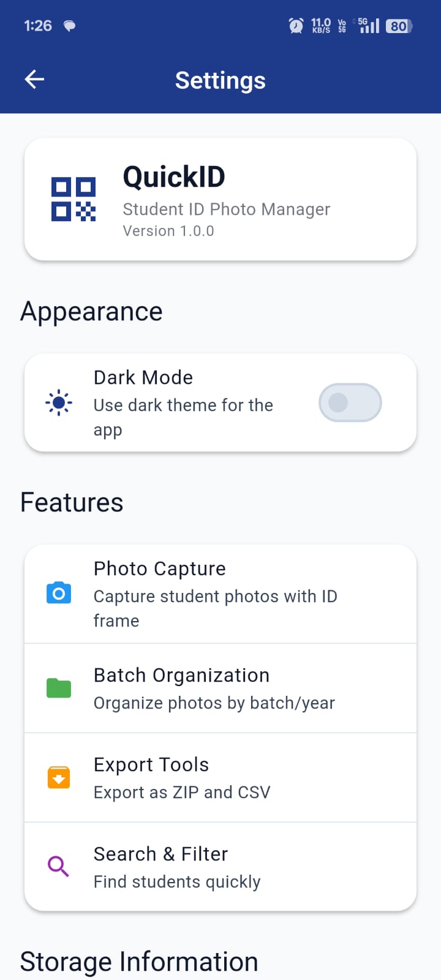Tap the QuickID QR code logo

coord(73,199)
